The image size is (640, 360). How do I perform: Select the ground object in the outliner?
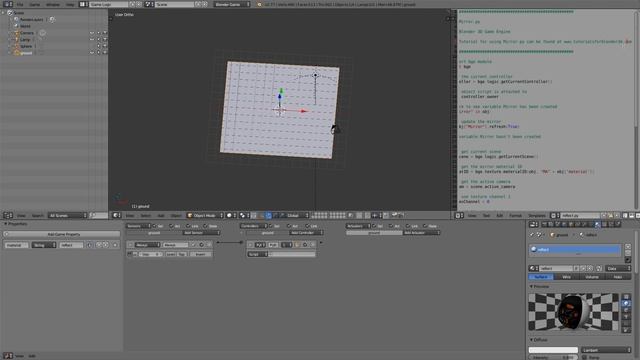pyautogui.click(x=26, y=53)
